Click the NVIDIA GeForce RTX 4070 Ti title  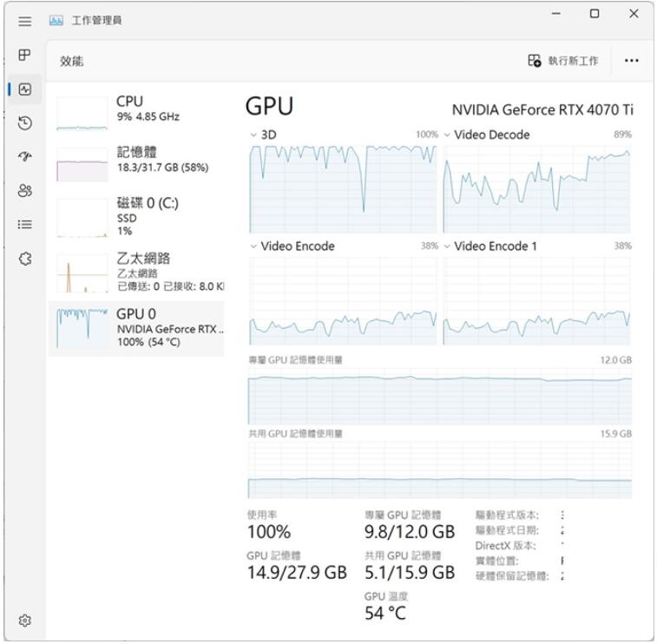click(x=542, y=109)
